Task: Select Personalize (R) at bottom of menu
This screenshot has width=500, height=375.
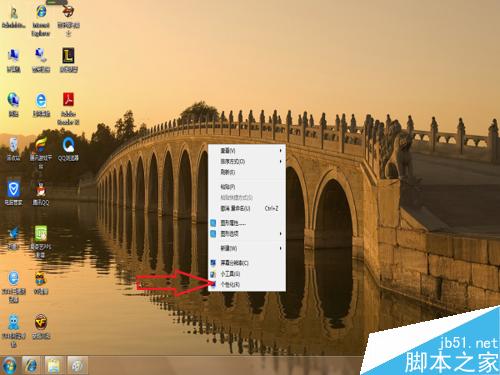Action: click(x=247, y=284)
